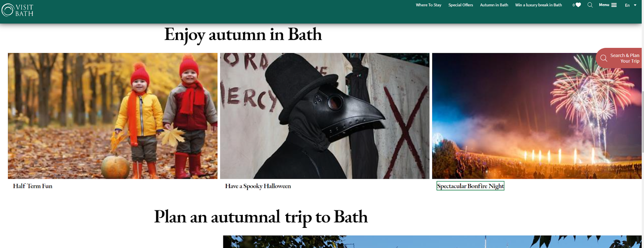The image size is (644, 248).
Task: Open favourites heart icon in header
Action: coord(578,5)
